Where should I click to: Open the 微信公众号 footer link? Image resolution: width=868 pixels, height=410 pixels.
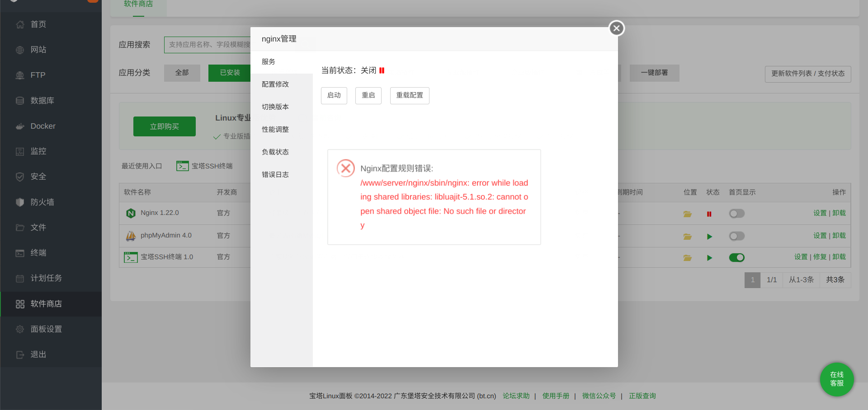tap(599, 396)
